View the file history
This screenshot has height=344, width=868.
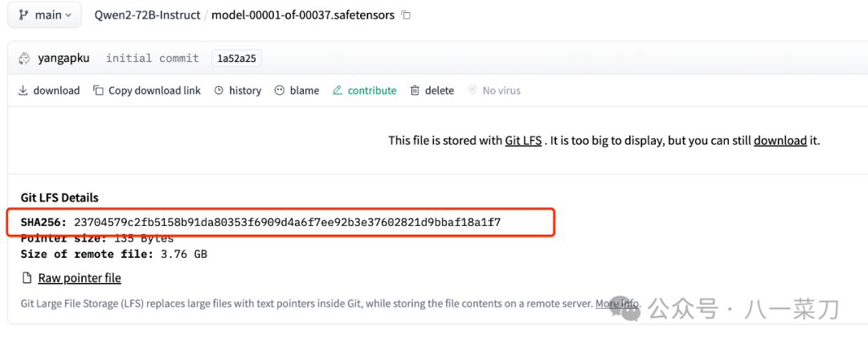(238, 91)
